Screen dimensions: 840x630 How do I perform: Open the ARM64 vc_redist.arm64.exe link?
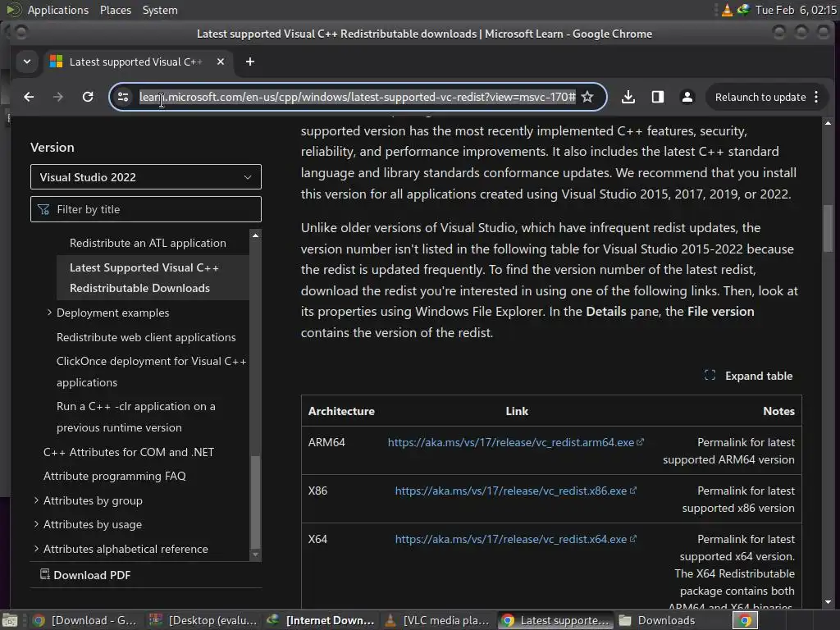pyautogui.click(x=515, y=442)
